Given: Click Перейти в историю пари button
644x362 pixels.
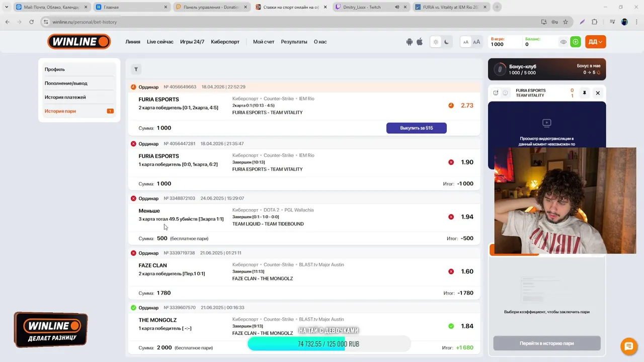Looking at the screenshot, I should (547, 343).
